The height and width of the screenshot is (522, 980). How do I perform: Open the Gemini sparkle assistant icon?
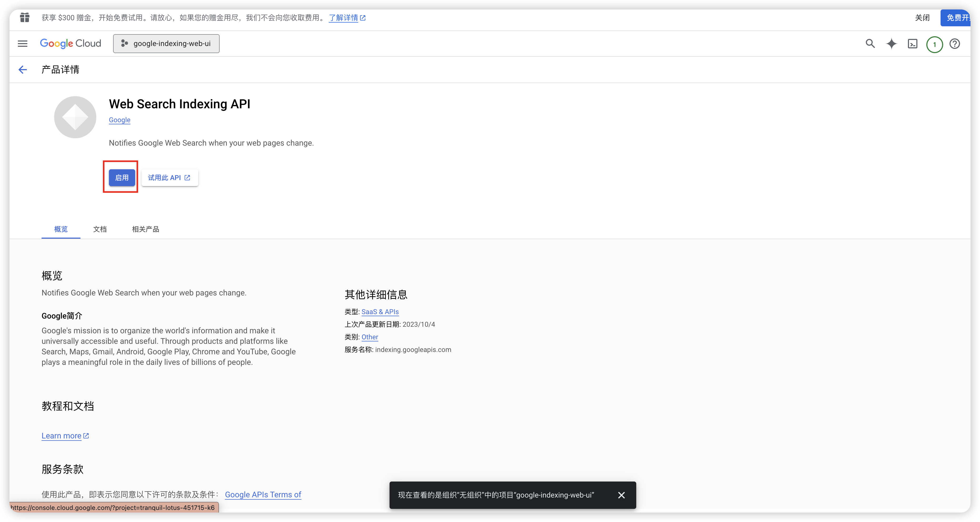point(891,44)
